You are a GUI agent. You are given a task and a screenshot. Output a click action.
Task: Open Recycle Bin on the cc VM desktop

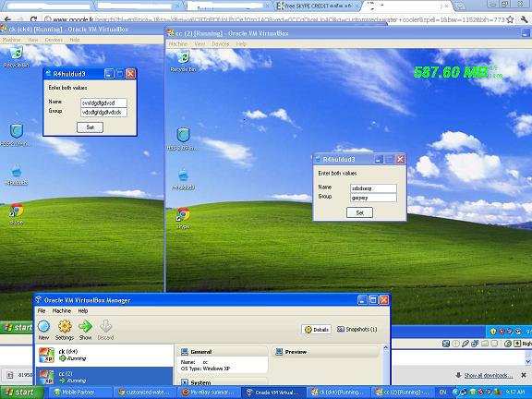pos(183,56)
